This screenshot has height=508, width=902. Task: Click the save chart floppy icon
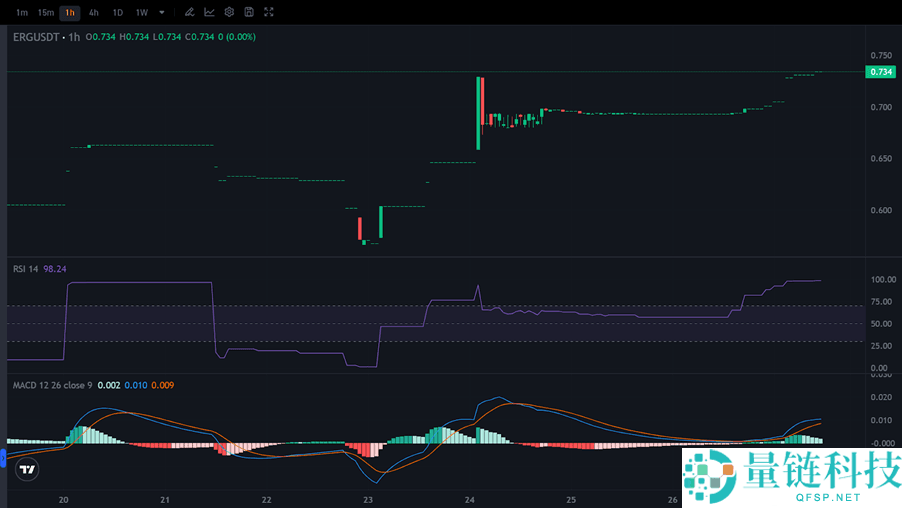249,12
